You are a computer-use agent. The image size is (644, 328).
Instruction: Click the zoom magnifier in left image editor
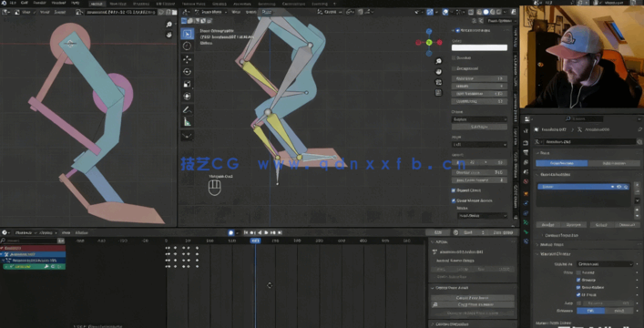point(169,25)
